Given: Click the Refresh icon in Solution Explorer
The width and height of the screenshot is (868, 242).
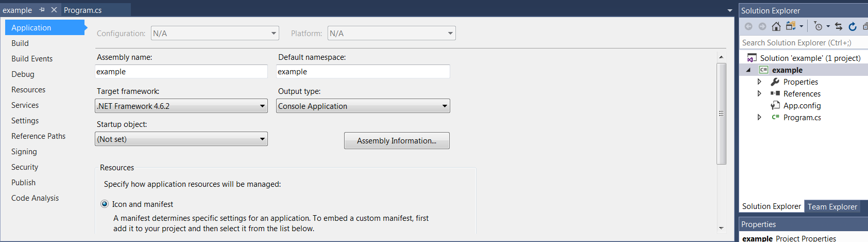Looking at the screenshot, I should 853,26.
